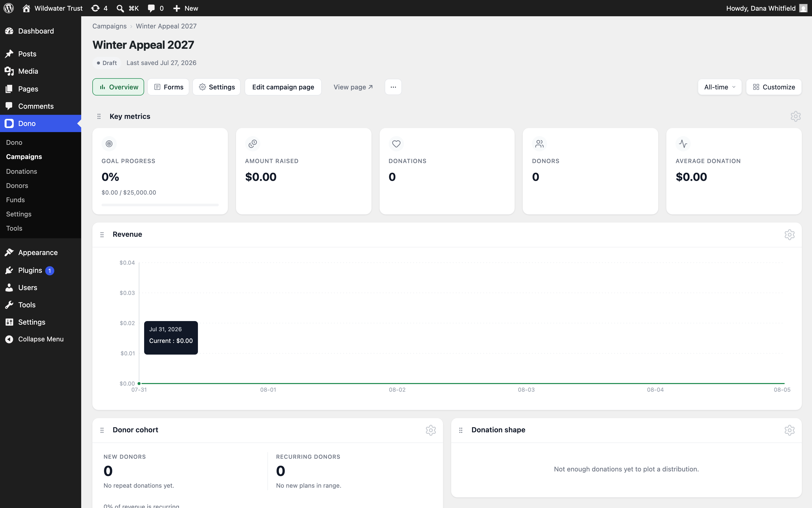812x508 pixels.
Task: Open Pages in the sidebar
Action: 41,89
